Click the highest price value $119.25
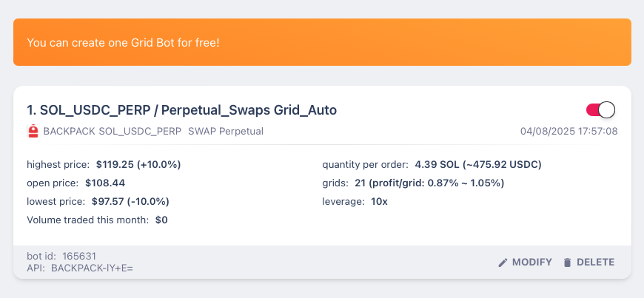Viewport: 644px width, 298px height. pos(138,165)
